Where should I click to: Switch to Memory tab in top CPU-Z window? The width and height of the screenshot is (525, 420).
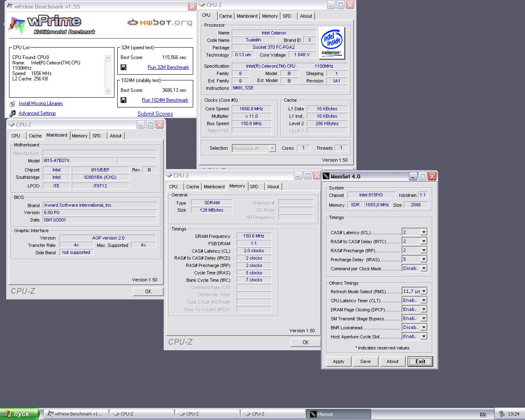click(x=270, y=16)
